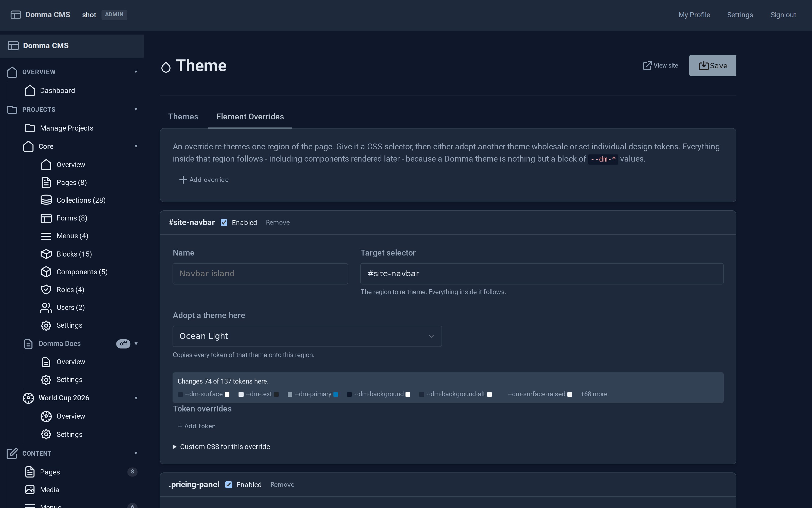Select the Element Overrides tab
This screenshot has height=508, width=812.
pyautogui.click(x=250, y=117)
